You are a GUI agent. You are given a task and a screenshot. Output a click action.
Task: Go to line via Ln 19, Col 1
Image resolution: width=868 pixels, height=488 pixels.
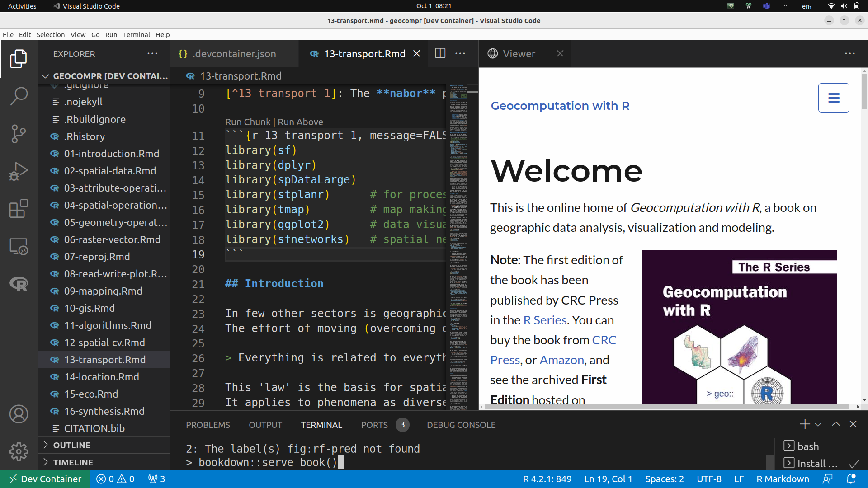click(608, 479)
